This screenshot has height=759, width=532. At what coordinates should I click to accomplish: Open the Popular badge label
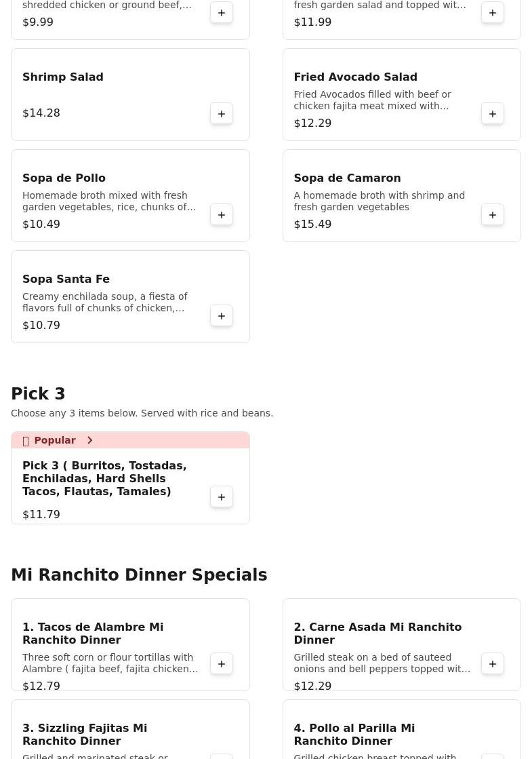coord(55,440)
